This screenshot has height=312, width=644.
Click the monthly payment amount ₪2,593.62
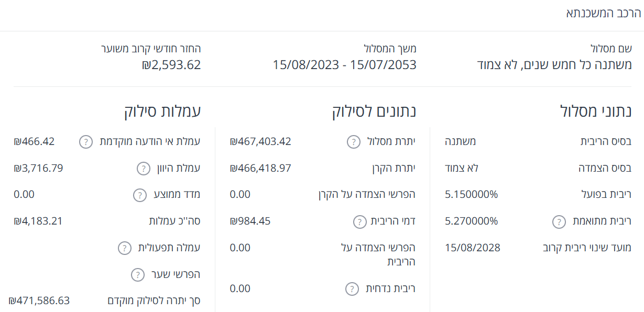(x=171, y=65)
